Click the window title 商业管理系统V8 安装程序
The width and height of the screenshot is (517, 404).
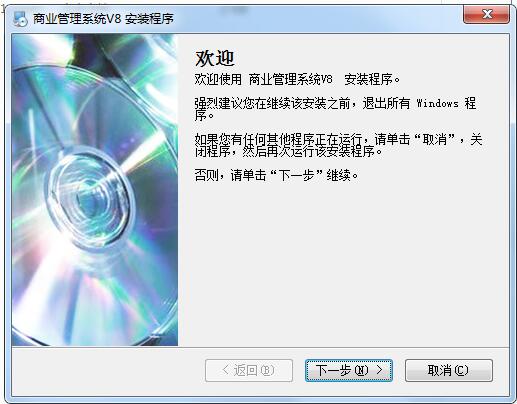[103, 18]
